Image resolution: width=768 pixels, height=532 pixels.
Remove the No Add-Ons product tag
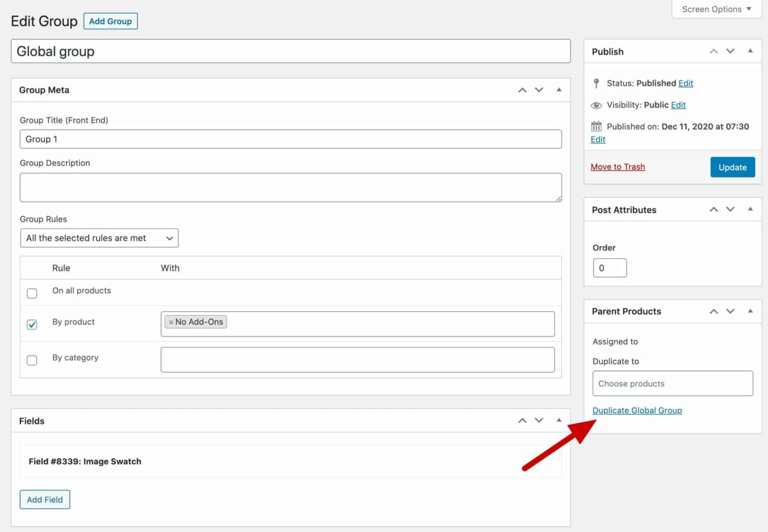coord(171,322)
